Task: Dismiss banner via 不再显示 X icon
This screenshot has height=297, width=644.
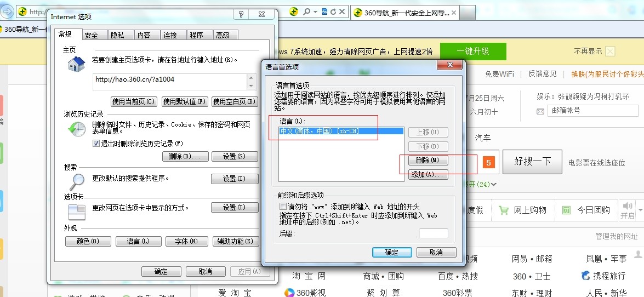Action: (611, 52)
